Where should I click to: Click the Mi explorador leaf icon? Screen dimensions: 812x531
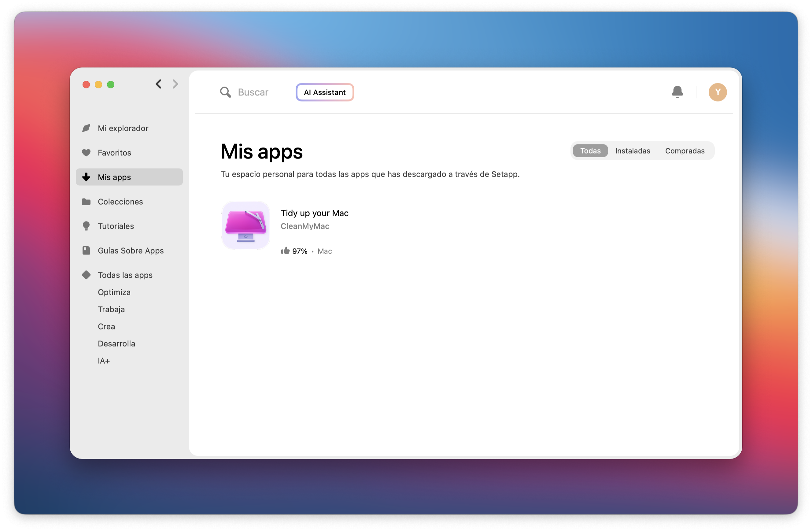86,128
